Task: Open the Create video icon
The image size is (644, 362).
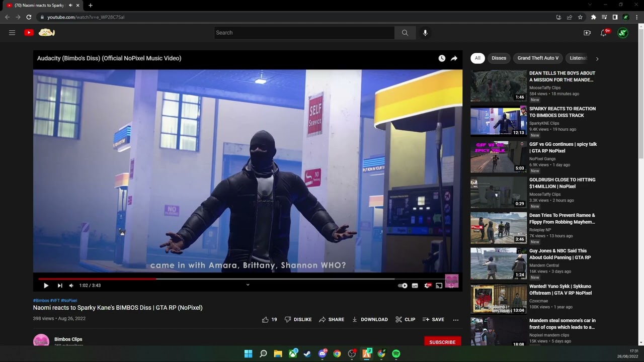Action: (x=587, y=33)
